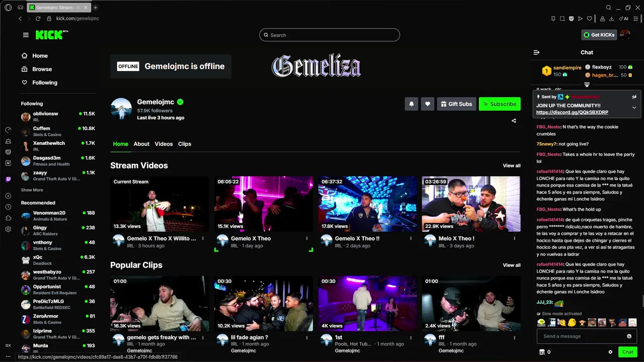This screenshot has width=644, height=362.
Task: Expand the pinned message chevron
Action: 634,108
